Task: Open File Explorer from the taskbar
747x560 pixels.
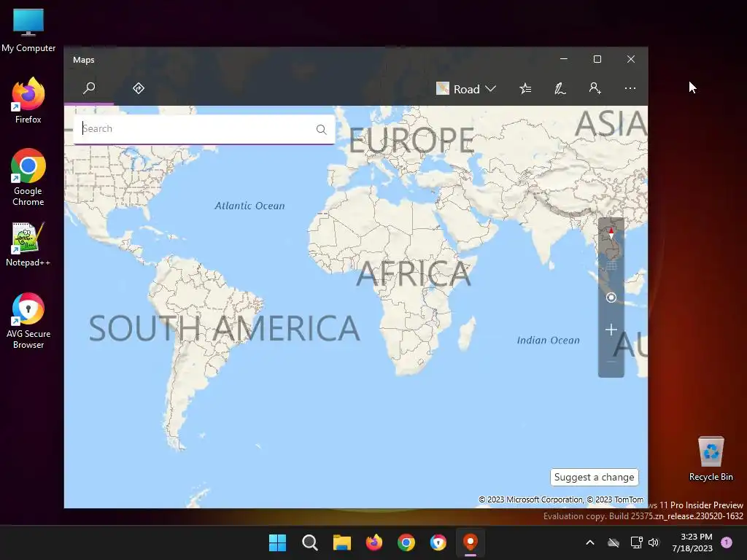Action: click(x=341, y=542)
